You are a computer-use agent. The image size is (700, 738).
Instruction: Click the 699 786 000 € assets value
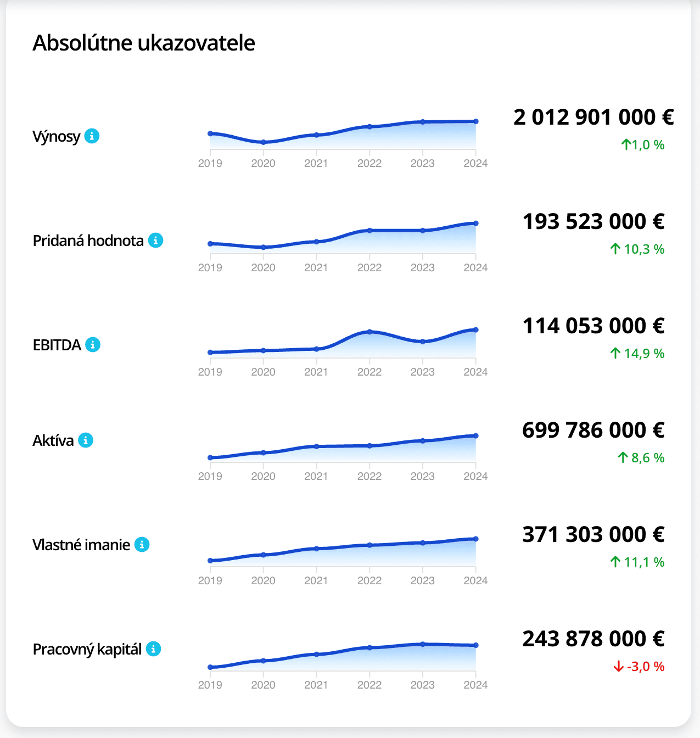click(593, 430)
